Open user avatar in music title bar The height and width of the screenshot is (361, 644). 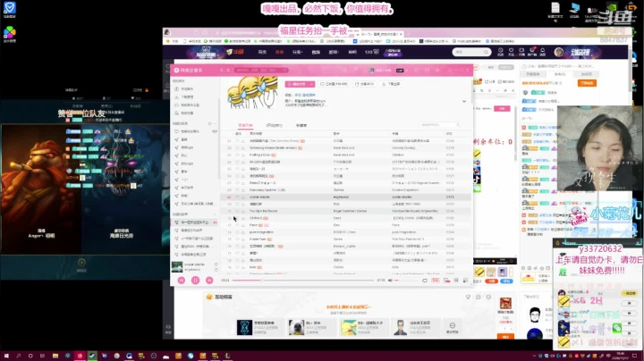point(372,71)
